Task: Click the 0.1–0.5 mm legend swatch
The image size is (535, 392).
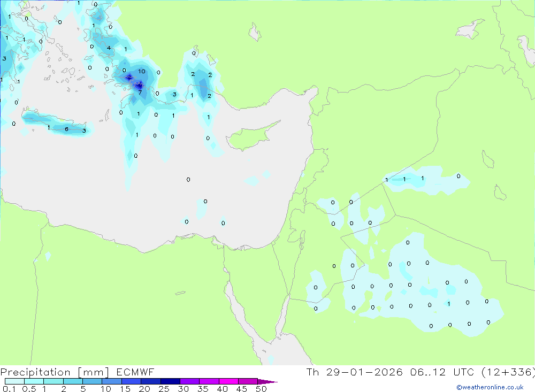Action: pos(14,381)
